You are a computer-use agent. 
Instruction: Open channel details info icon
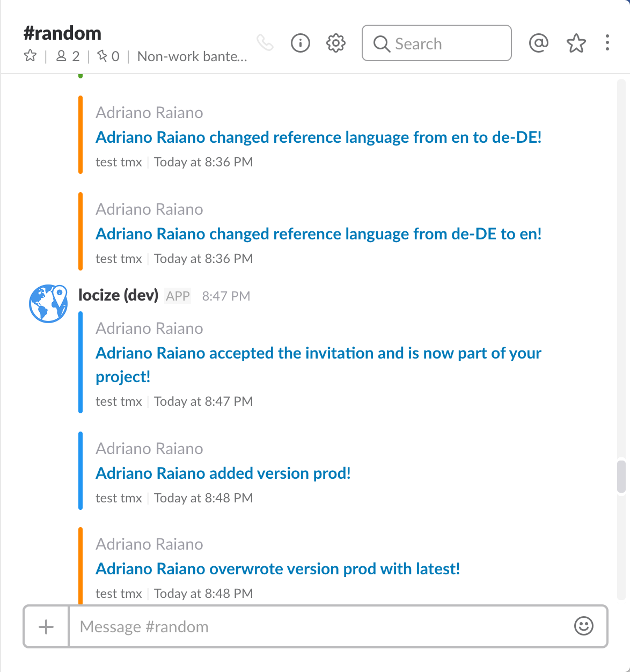point(301,43)
